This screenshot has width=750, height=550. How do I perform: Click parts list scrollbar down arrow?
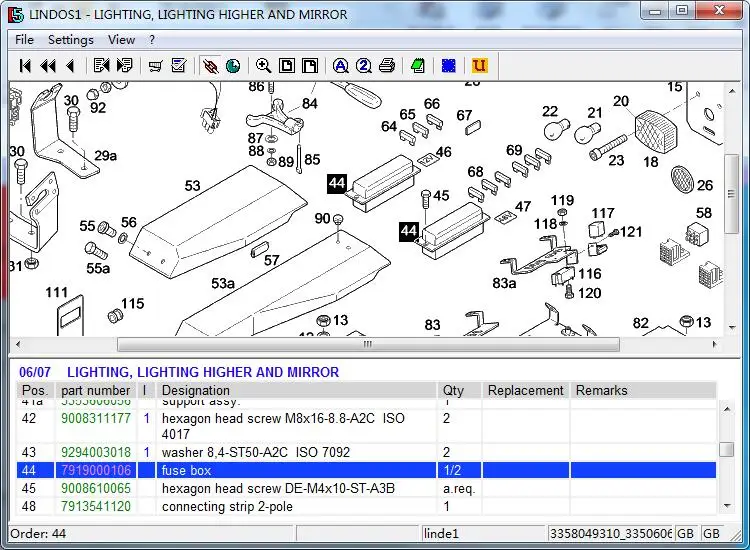tap(727, 506)
